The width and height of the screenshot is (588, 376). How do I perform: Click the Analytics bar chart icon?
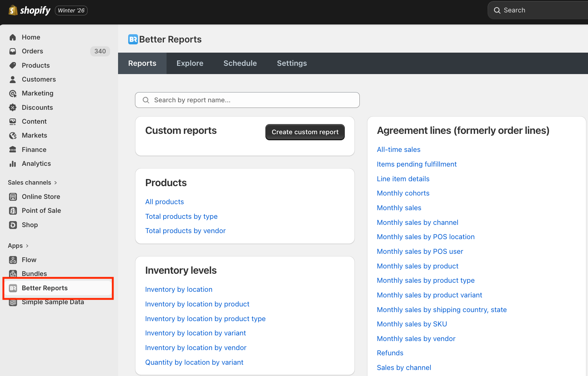coord(13,164)
